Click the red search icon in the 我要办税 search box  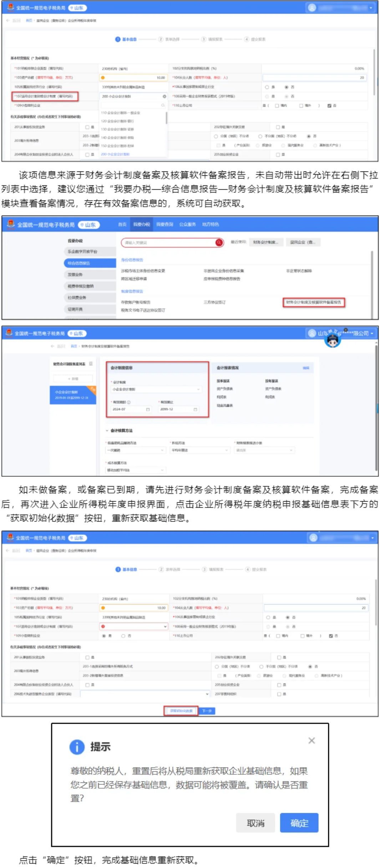(x=219, y=243)
